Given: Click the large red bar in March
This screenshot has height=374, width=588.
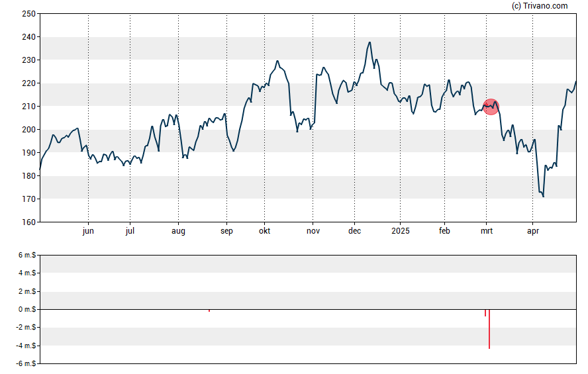Looking at the screenshot, I should coord(489,329).
